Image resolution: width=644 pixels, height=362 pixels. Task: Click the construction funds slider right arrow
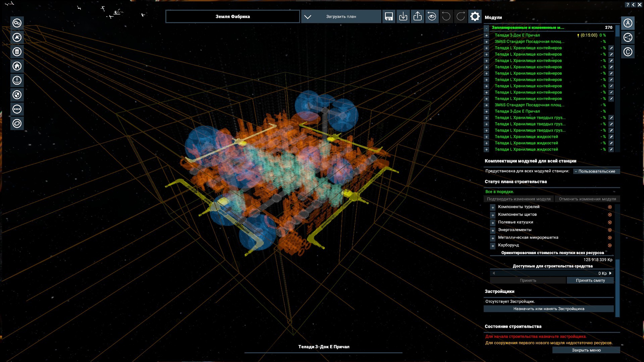click(610, 273)
